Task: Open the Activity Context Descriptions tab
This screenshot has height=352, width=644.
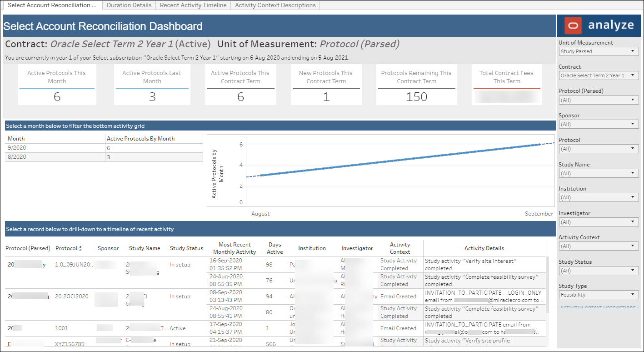Action: coord(275,5)
